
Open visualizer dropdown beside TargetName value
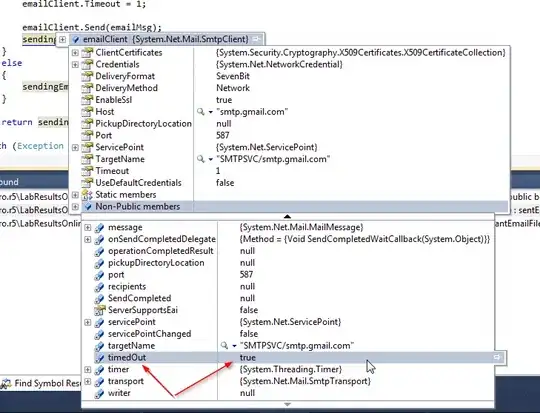(210, 159)
